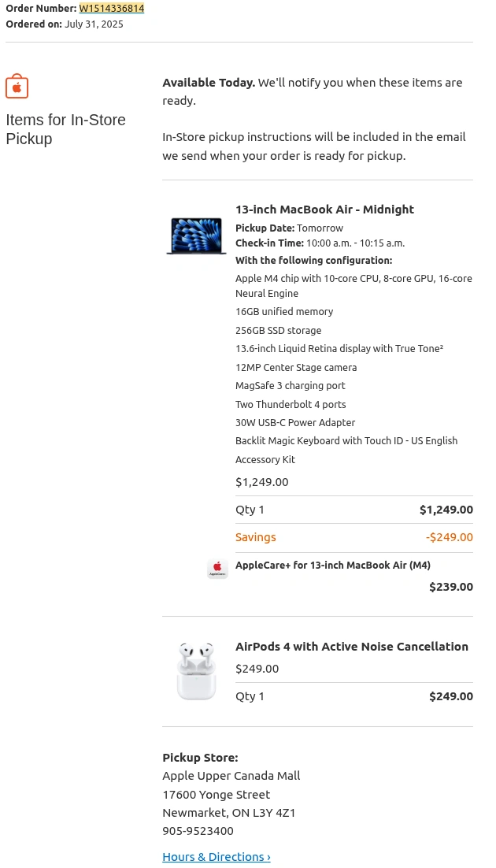Image resolution: width=496 pixels, height=868 pixels.
Task: Click the Check-in Time 10:00 a.m. line
Action: pyautogui.click(x=320, y=243)
